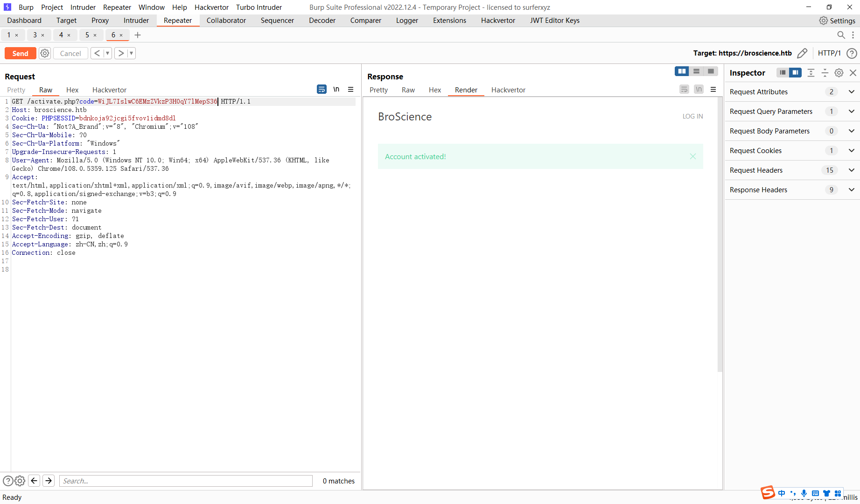Open the Decoder tool tab
The width and height of the screenshot is (860, 504).
[322, 21]
